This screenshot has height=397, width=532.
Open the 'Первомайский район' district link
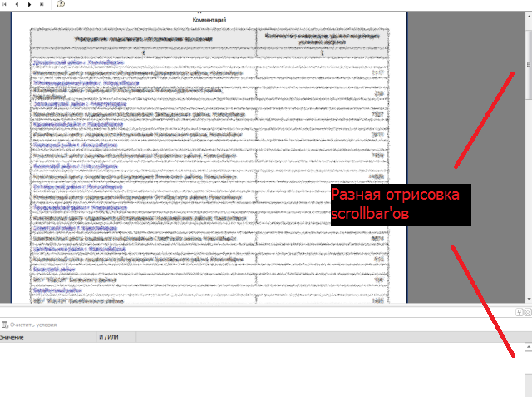coord(80,207)
